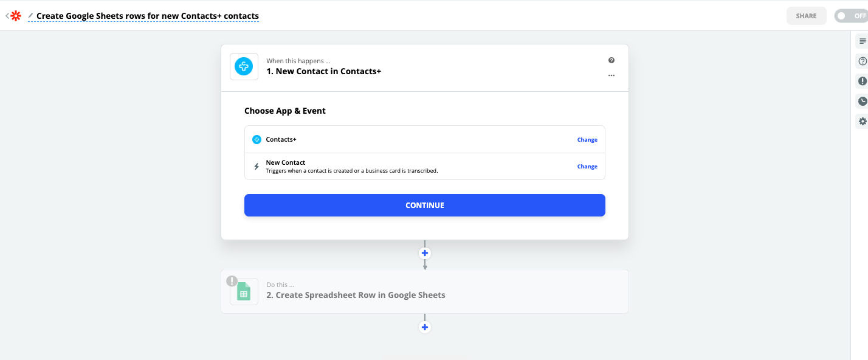Change the New Contact trigger event
This screenshot has width=868, height=360.
pyautogui.click(x=587, y=167)
